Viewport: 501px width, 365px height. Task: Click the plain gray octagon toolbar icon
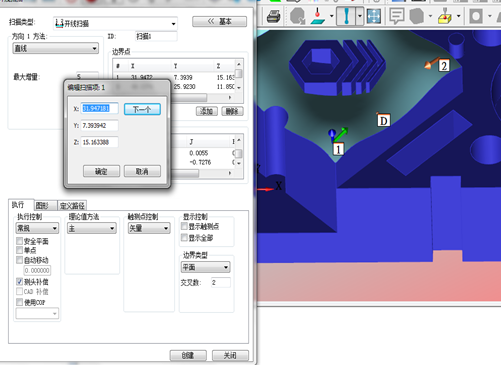(417, 16)
